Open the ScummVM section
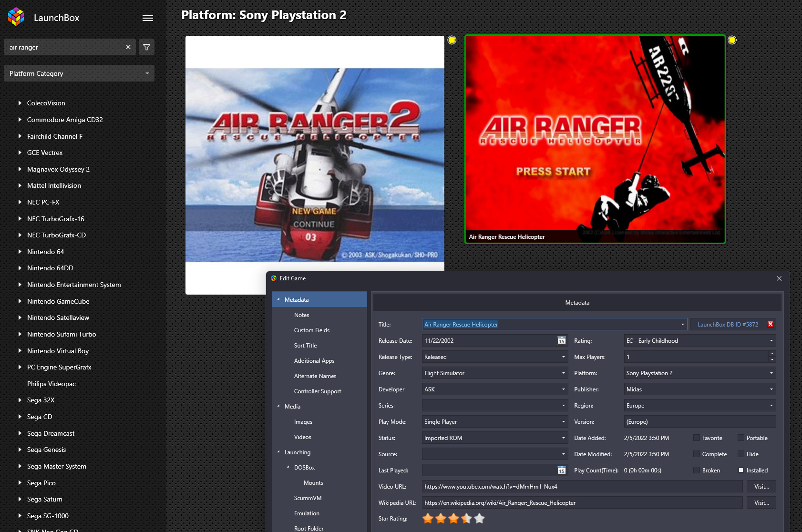The image size is (802, 532). click(308, 498)
